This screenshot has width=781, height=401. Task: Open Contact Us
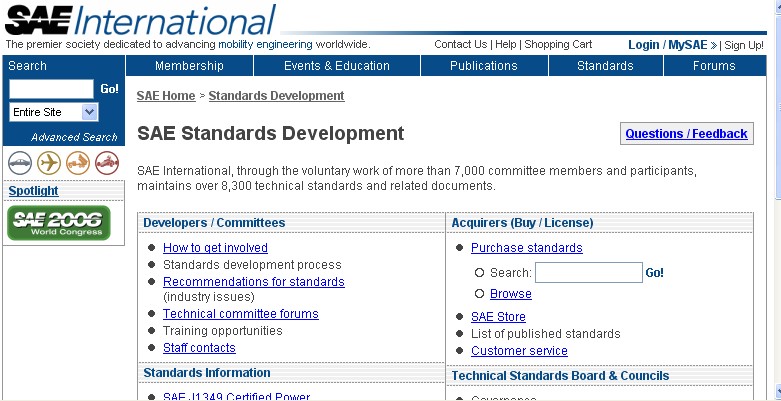coord(461,44)
